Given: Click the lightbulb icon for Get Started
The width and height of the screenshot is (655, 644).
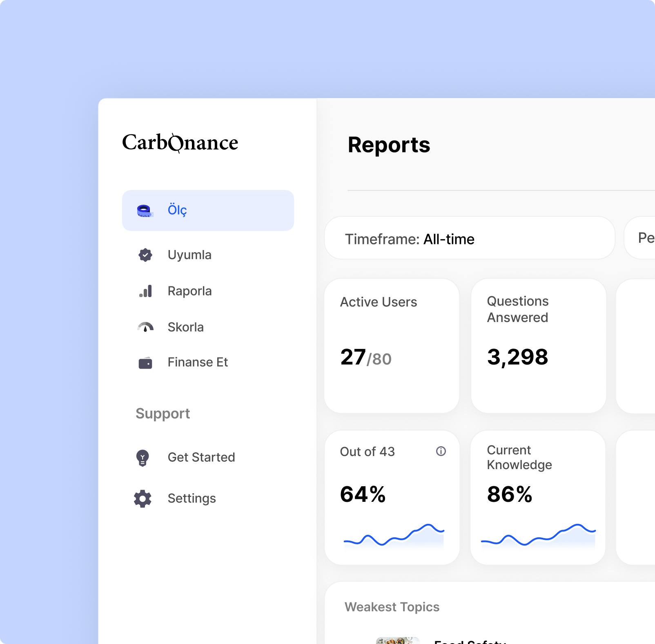Looking at the screenshot, I should point(143,458).
